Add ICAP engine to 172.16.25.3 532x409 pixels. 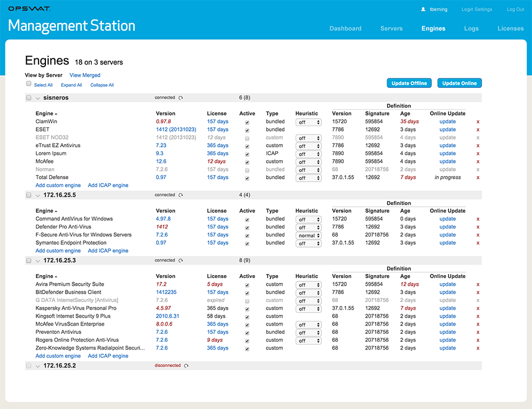coord(108,356)
